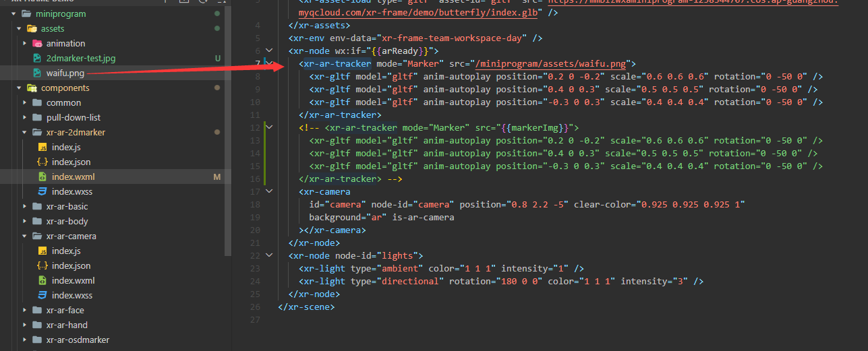Click the pull-down-list folder icon
The width and height of the screenshot is (868, 351).
click(x=37, y=117)
